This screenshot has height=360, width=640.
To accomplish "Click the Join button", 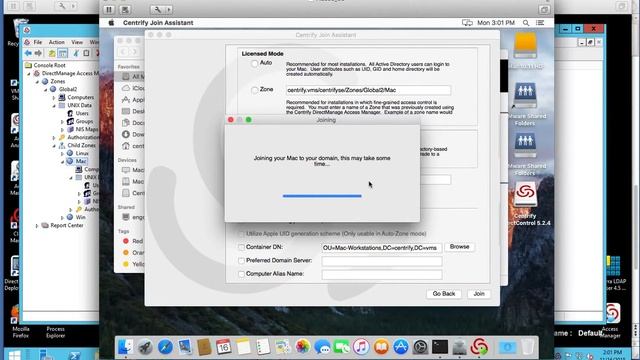I will click(479, 294).
